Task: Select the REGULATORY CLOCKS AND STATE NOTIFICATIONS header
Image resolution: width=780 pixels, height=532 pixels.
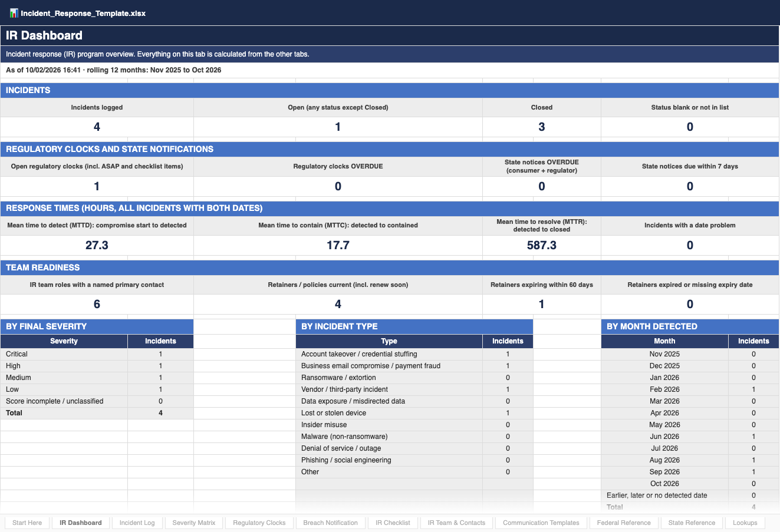Action: tap(390, 149)
